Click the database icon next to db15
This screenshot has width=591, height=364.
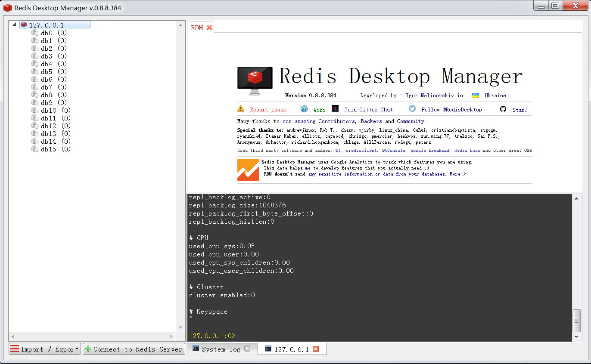pos(35,149)
